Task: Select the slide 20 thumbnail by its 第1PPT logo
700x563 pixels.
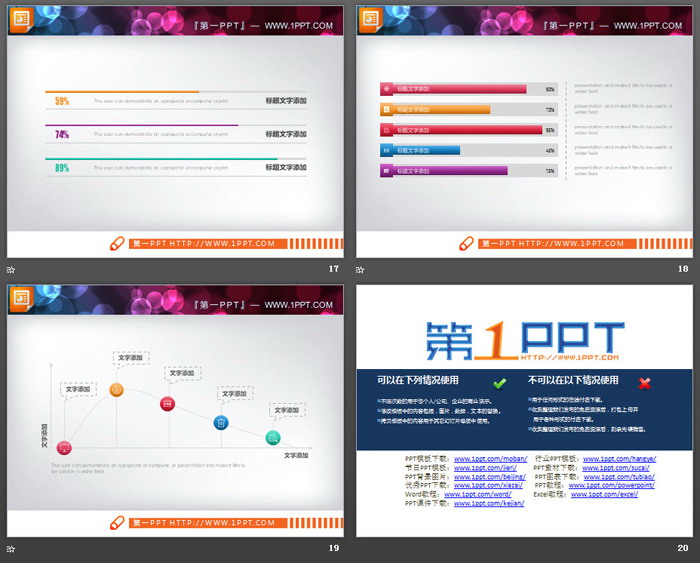Action: (x=524, y=340)
